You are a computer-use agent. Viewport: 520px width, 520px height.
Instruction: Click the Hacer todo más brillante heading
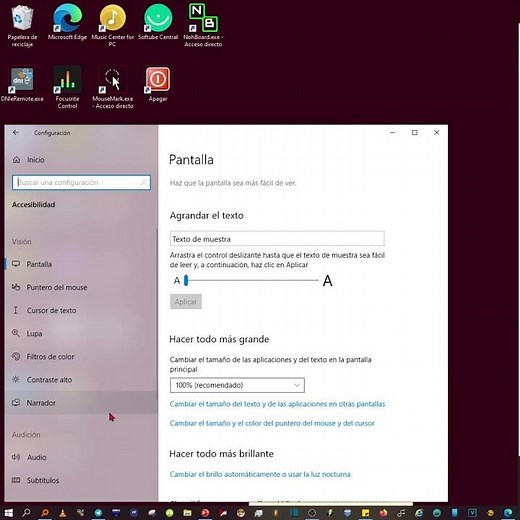pos(221,454)
